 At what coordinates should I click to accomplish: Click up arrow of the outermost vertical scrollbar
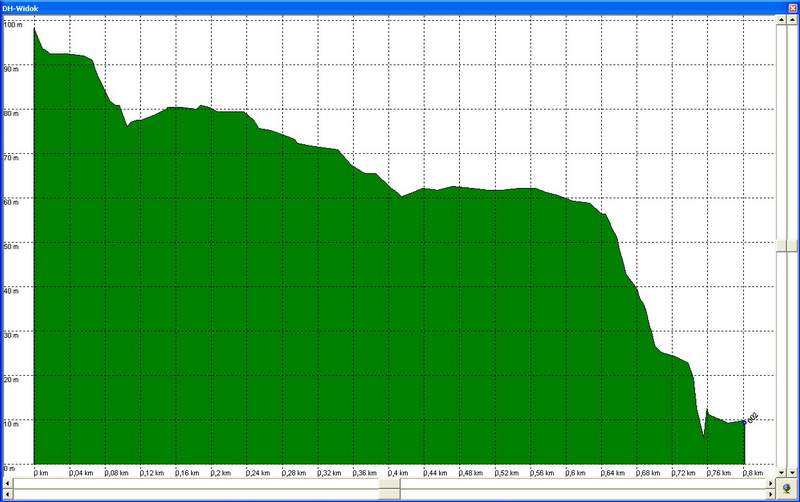click(x=793, y=20)
